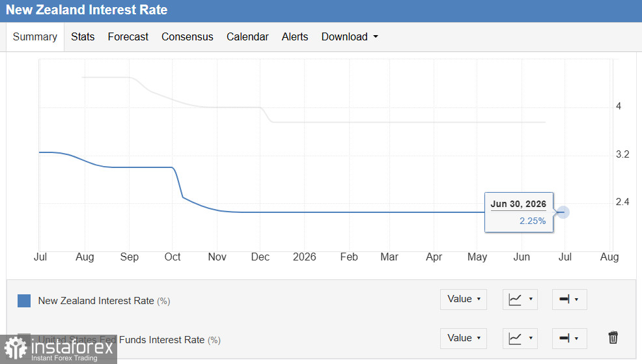Expand the Value dropdown for Fed Funds Interest Rate
This screenshot has width=642, height=364.
pyautogui.click(x=464, y=338)
